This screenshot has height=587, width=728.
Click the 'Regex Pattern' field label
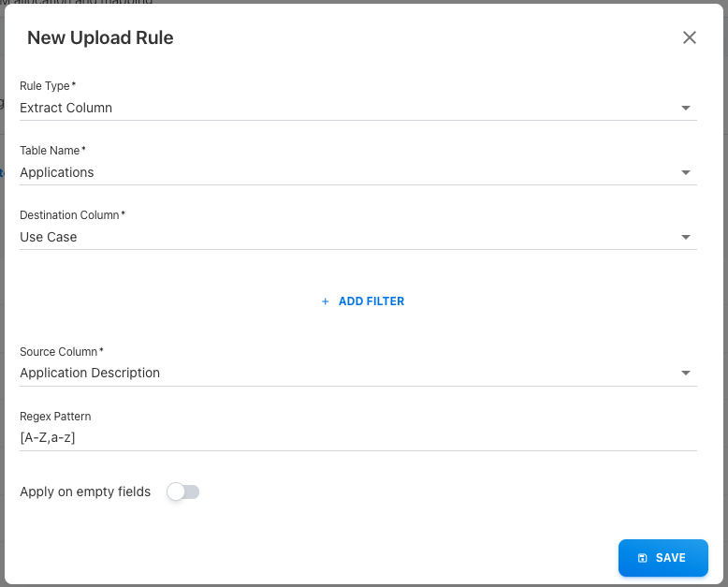(55, 416)
